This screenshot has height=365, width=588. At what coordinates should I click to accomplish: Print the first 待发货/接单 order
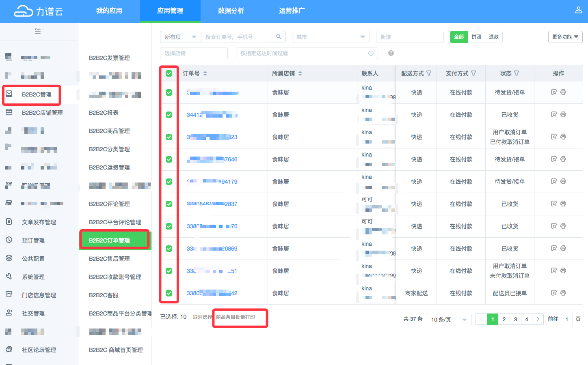coord(563,92)
